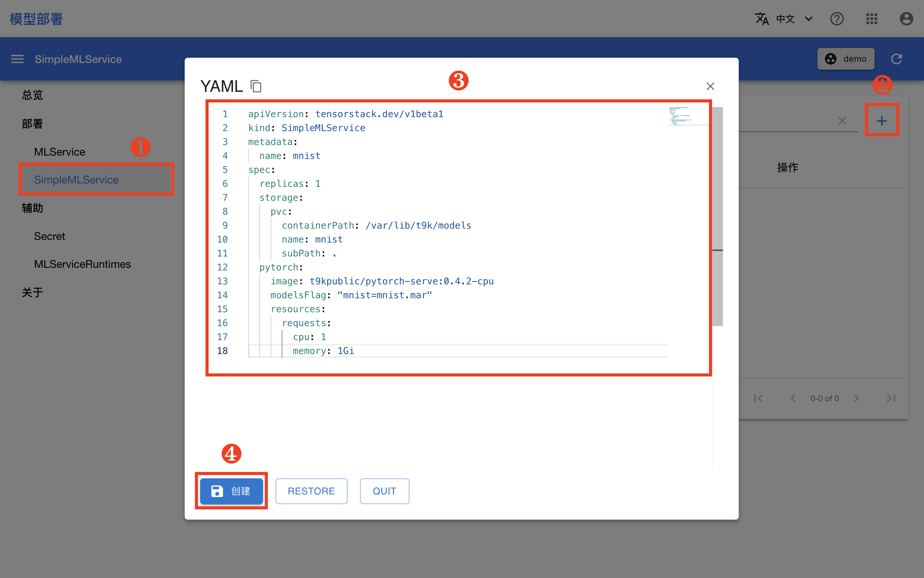Click 'subPath: .' line in editor
Viewport: 924px width, 578px height.
tap(309, 253)
